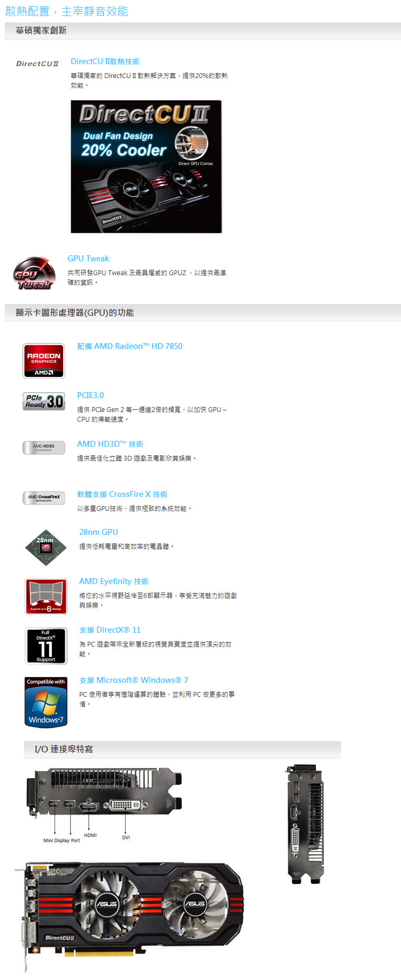
Task: Select the 以多重GPU技術 description text
Action: coord(135,509)
